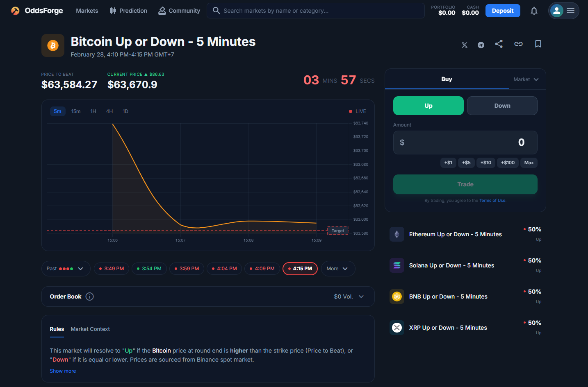Select the 4:04 PM round
The image size is (588, 387).
tap(224, 269)
